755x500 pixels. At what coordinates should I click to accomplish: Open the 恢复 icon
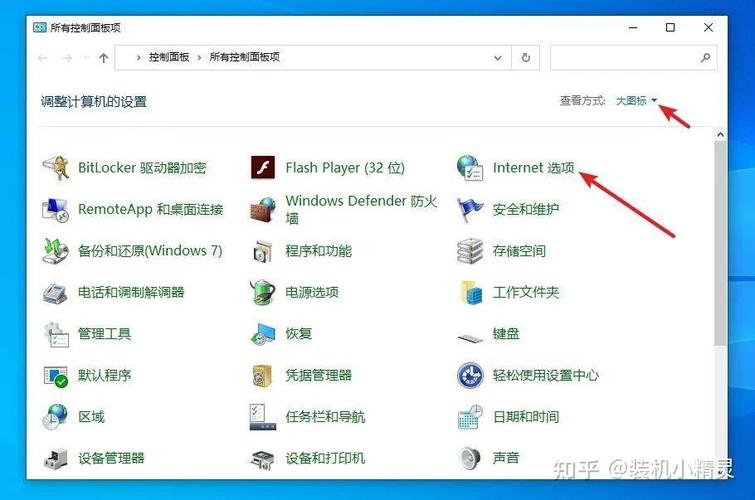point(263,334)
